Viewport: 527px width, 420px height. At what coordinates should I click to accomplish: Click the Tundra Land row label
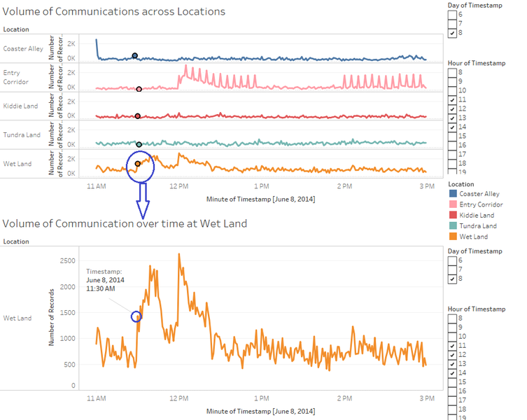point(22,135)
